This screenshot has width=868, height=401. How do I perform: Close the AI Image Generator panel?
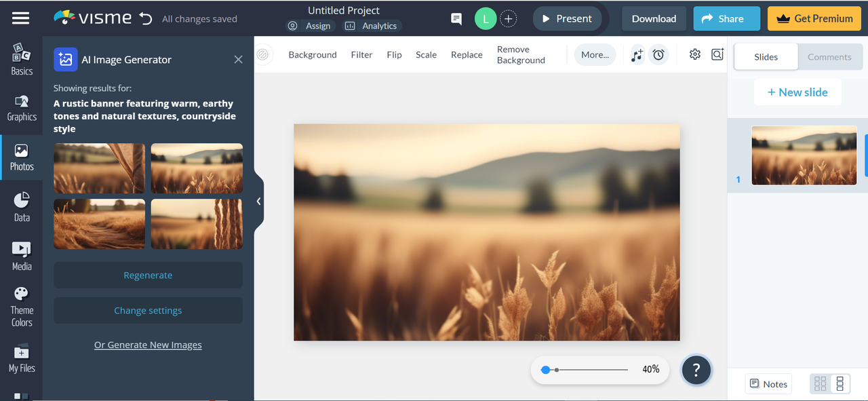(238, 60)
